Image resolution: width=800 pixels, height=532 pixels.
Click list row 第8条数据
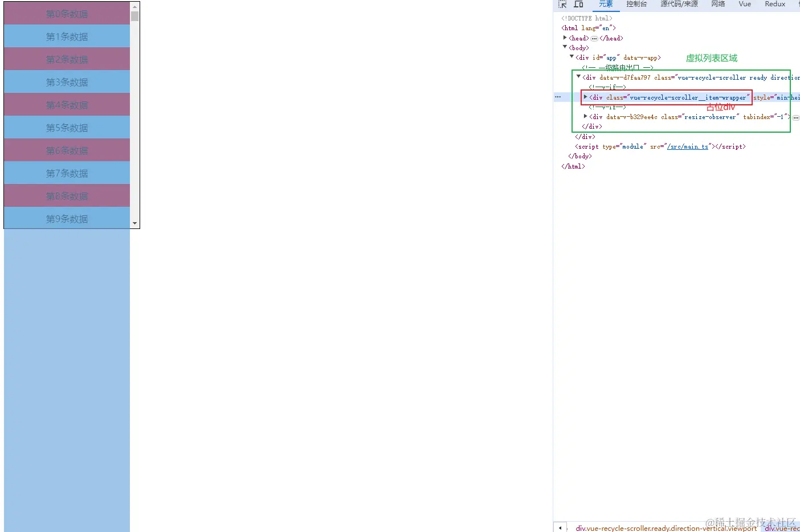click(67, 195)
